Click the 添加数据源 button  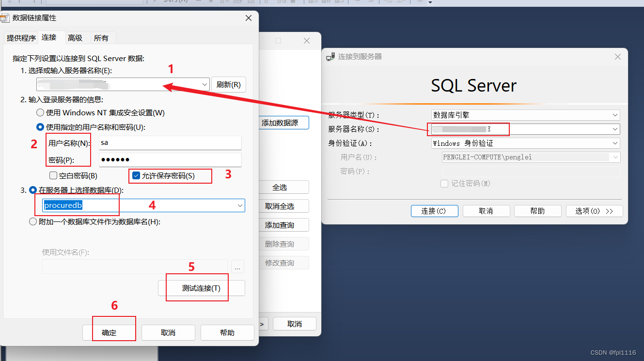pyautogui.click(x=284, y=123)
